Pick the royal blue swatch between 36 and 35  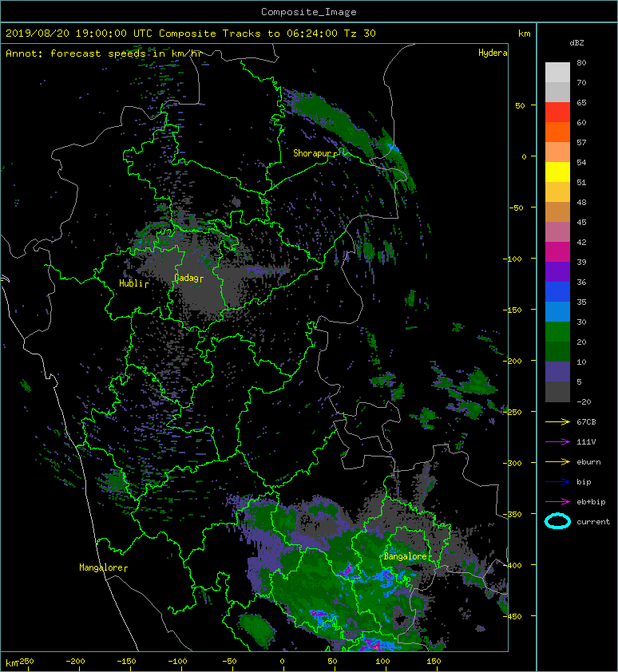pyautogui.click(x=557, y=292)
